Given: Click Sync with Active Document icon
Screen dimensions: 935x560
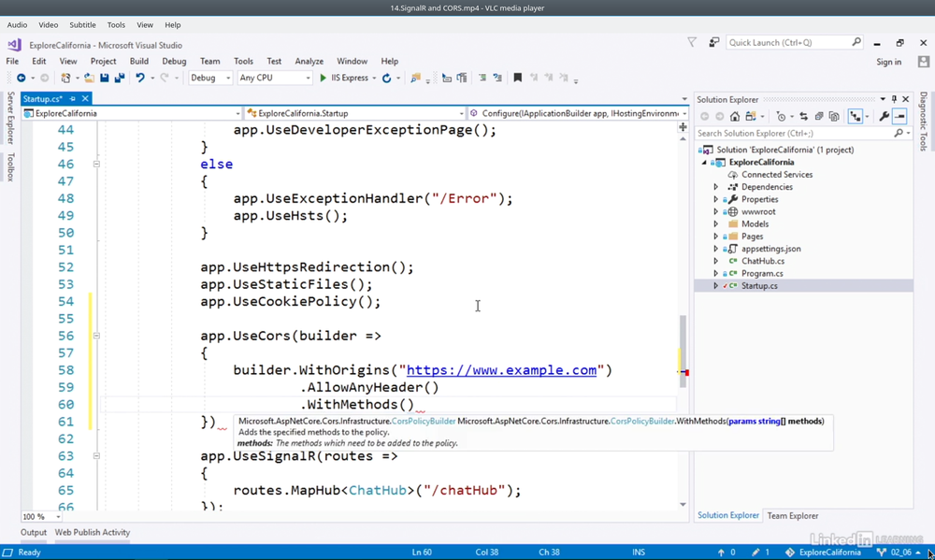Looking at the screenshot, I should point(803,116).
